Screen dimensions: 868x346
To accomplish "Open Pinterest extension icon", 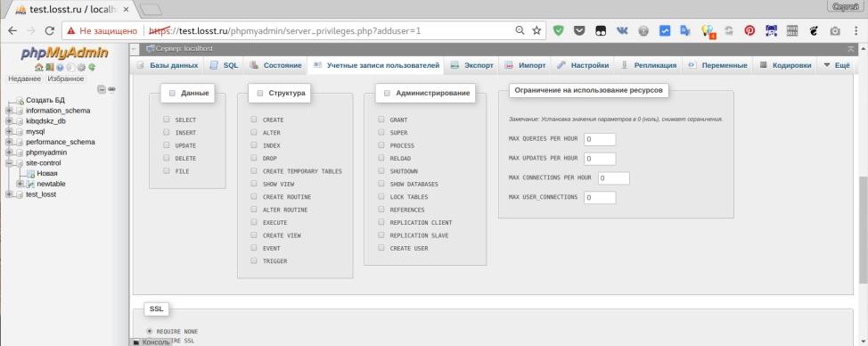I will click(x=749, y=31).
